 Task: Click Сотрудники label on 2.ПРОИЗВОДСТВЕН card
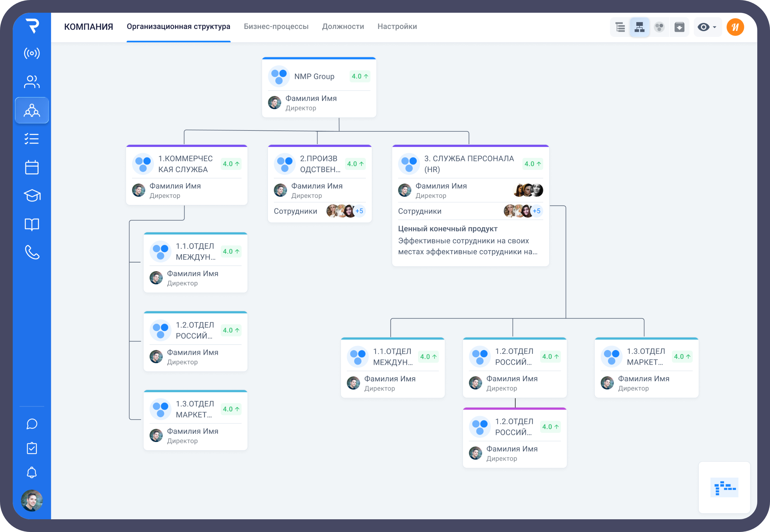click(295, 211)
